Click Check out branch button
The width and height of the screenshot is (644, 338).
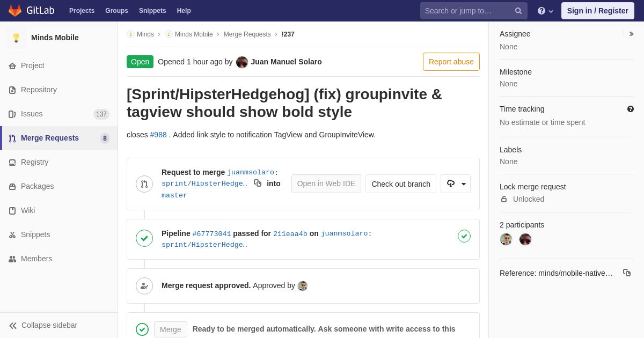point(401,184)
